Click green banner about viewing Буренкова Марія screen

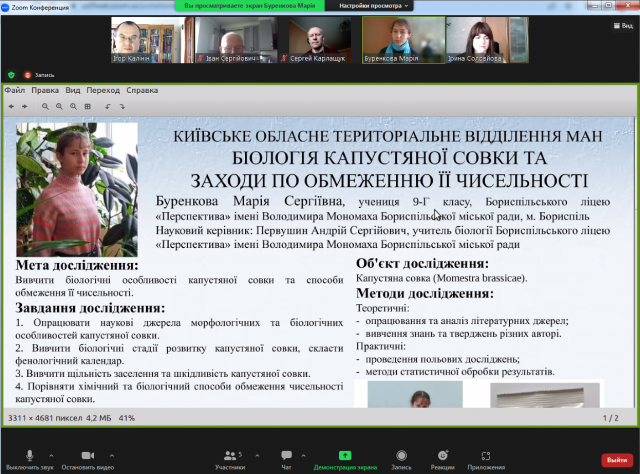coord(250,6)
